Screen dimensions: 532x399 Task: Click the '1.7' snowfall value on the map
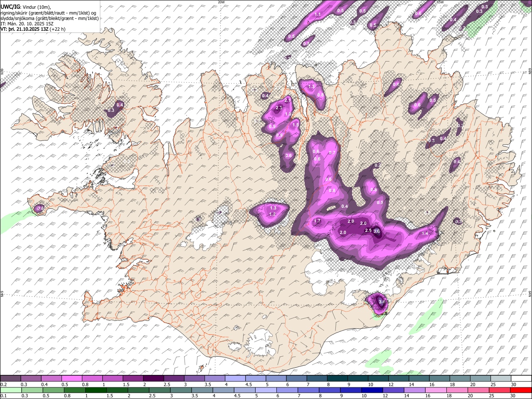317,221
